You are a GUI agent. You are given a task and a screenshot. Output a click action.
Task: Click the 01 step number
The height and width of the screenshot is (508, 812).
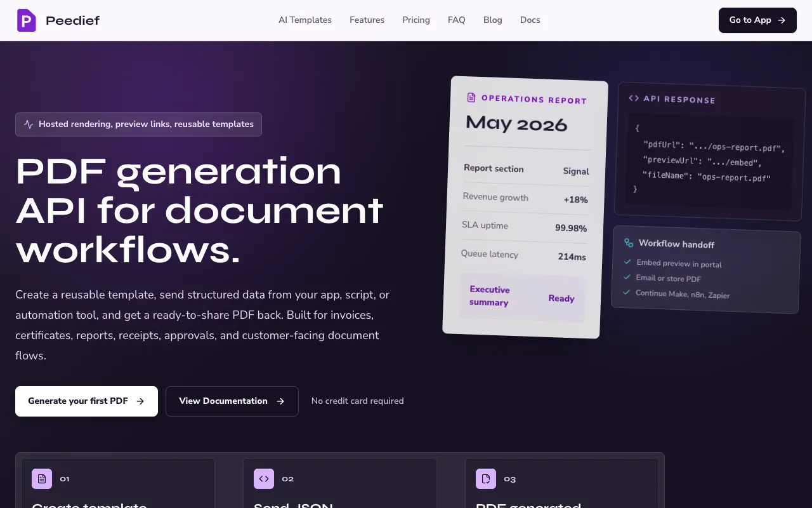pos(65,479)
